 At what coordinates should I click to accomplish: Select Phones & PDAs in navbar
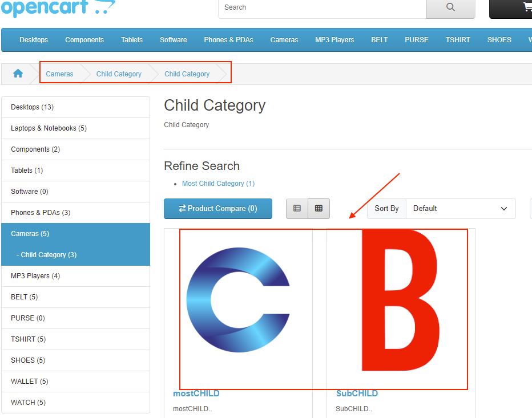click(x=228, y=40)
